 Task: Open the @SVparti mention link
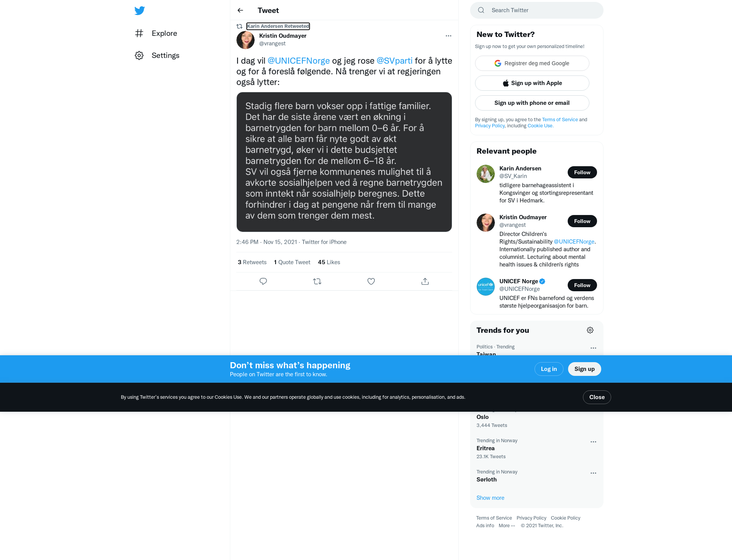pos(394,61)
